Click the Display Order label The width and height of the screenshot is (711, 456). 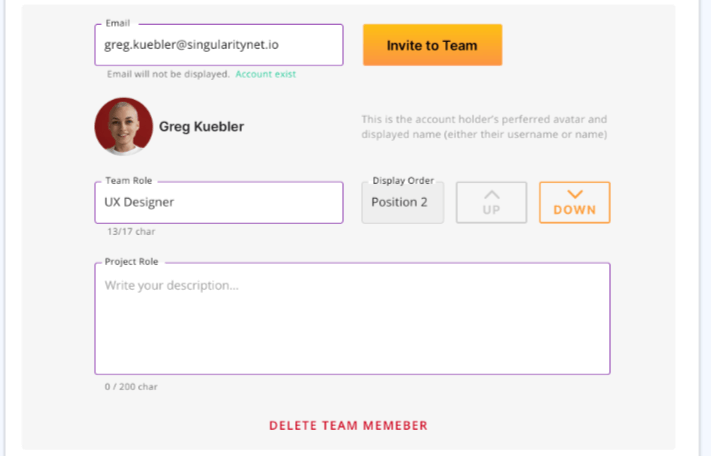tap(402, 181)
